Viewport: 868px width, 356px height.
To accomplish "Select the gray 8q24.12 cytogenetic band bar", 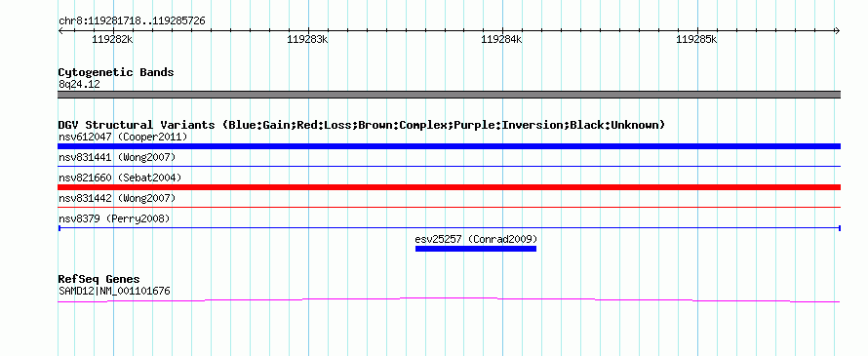I will click(x=449, y=95).
